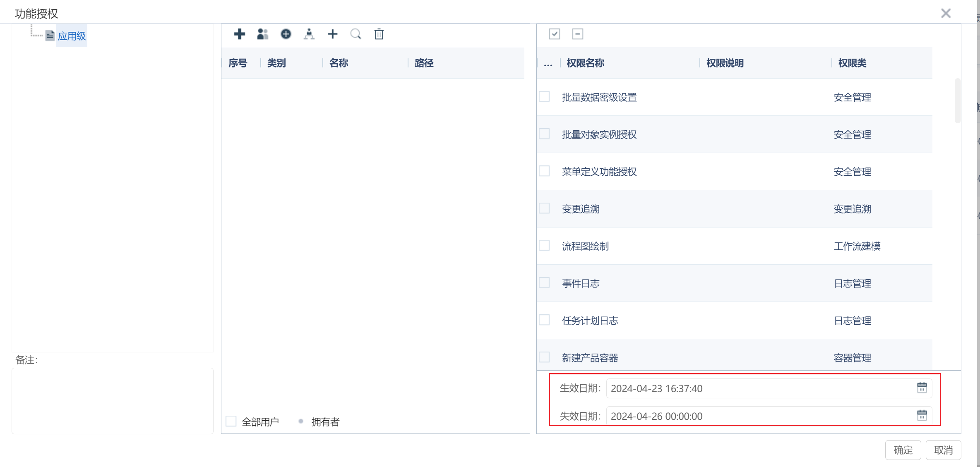
Task: Click the select-all checkmark icon
Action: coord(555,34)
